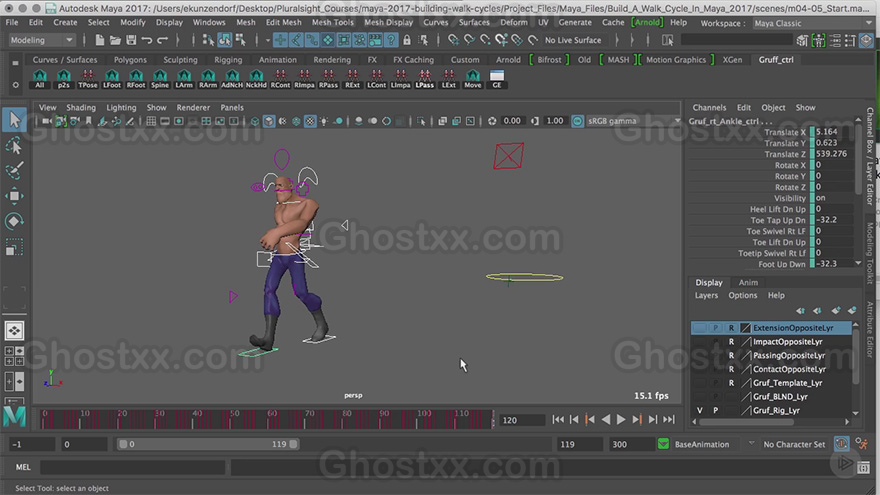This screenshot has width=880, height=495.
Task: Open the Modeling menu set dropdown
Action: 42,40
